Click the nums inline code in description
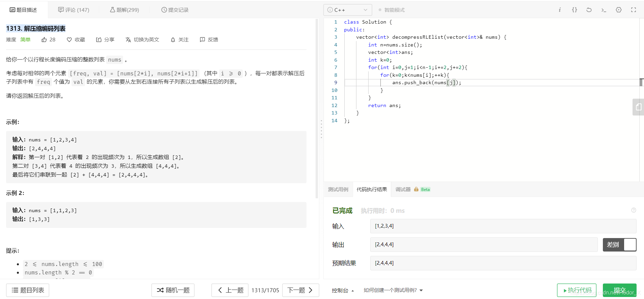Screen dimensions: 644x299 pos(115,60)
